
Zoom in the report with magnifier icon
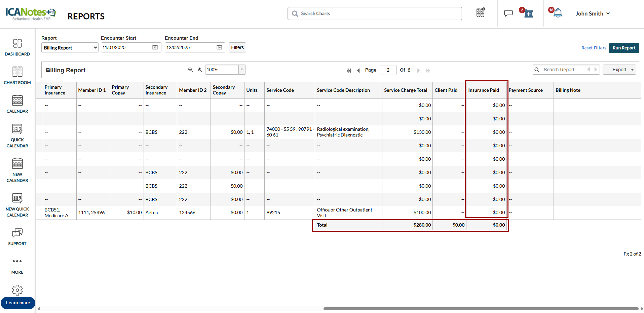pos(200,70)
